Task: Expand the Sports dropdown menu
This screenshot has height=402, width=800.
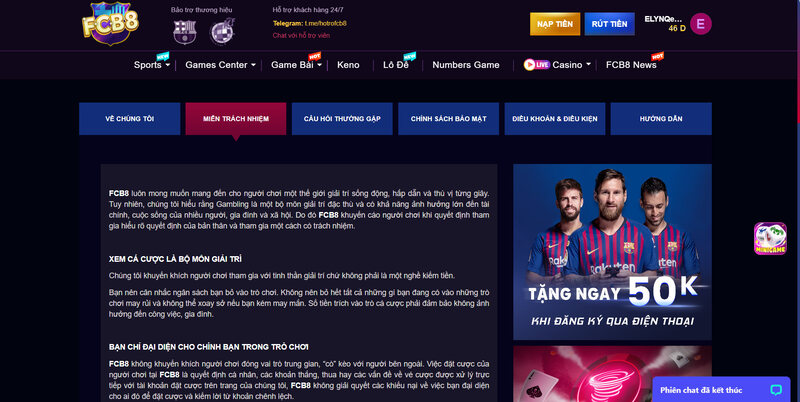Action: click(x=167, y=65)
